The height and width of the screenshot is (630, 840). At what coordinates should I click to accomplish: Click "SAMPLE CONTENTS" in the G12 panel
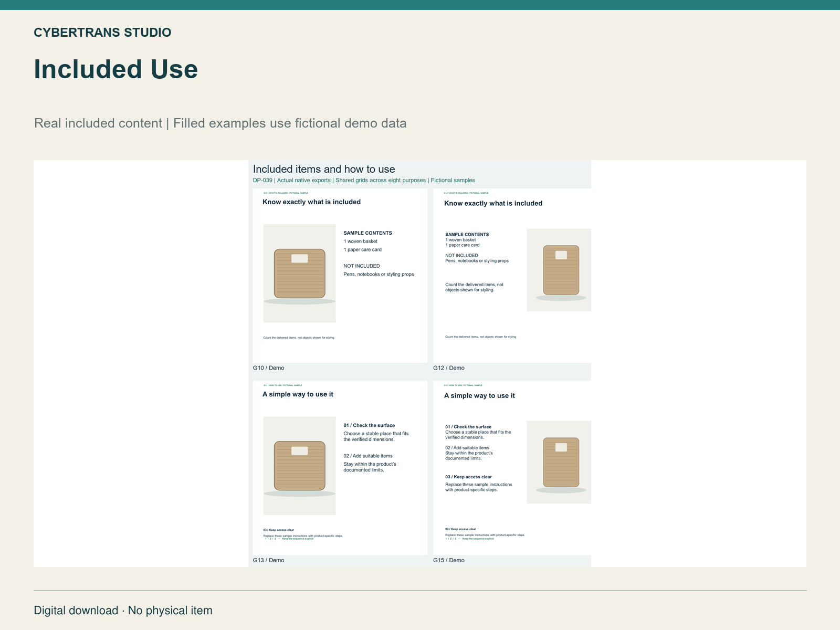click(x=467, y=235)
